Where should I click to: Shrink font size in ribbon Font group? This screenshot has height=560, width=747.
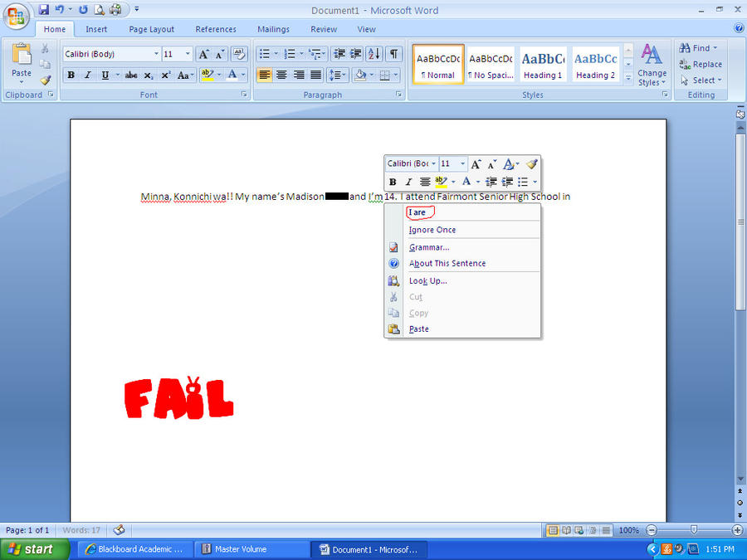(x=220, y=54)
